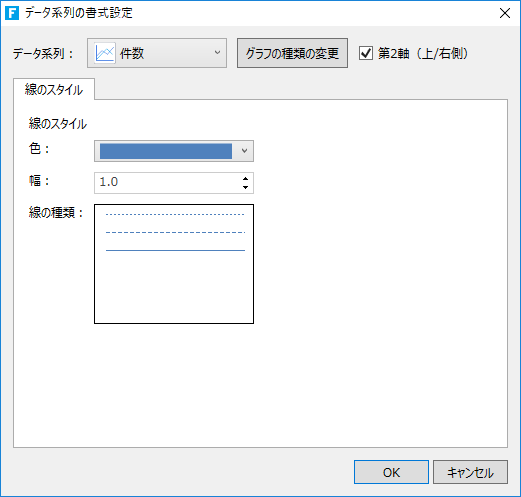Click the 幅 width input field
Screen dimensions: 521x497
(x=168, y=182)
